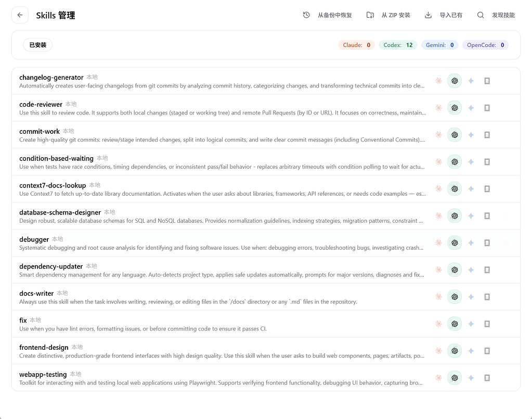
Task: Enable Claude for commit-work
Action: (439, 135)
